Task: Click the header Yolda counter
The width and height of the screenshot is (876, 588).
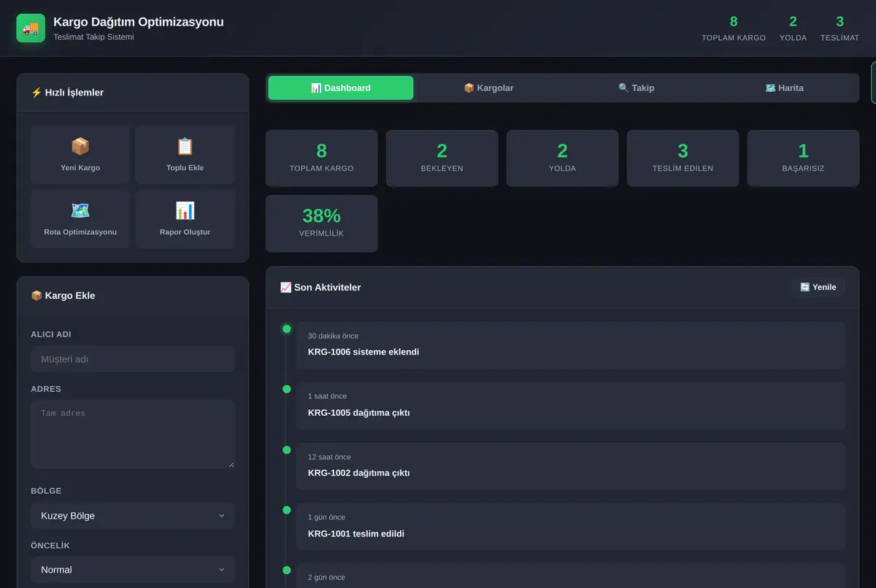Action: pos(793,28)
